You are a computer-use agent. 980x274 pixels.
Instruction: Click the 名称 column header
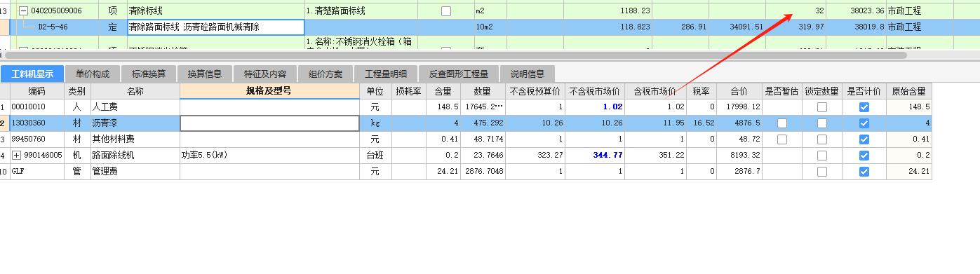pyautogui.click(x=135, y=91)
